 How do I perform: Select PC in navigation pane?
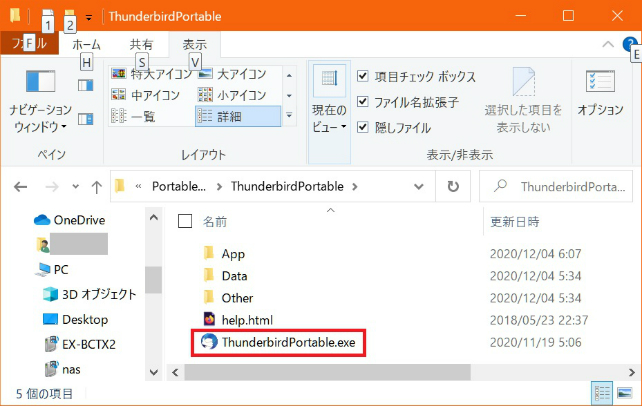click(x=52, y=270)
